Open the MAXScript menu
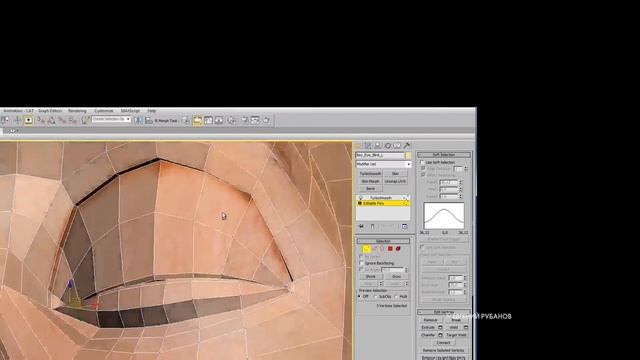 (x=130, y=111)
